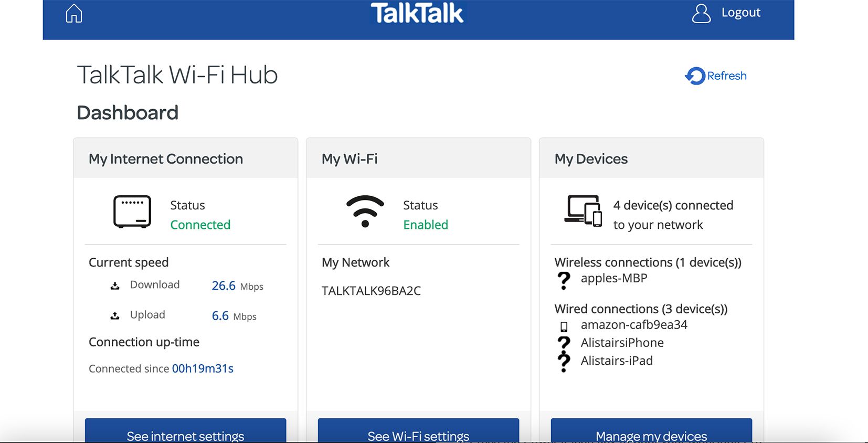Click the Current speed label
The width and height of the screenshot is (868, 443).
[x=129, y=262]
